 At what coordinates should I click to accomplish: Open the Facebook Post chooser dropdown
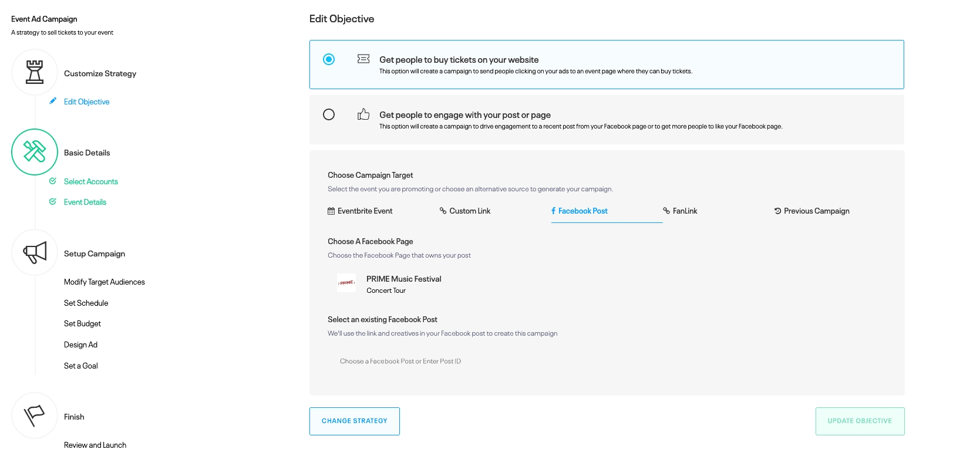[400, 361]
